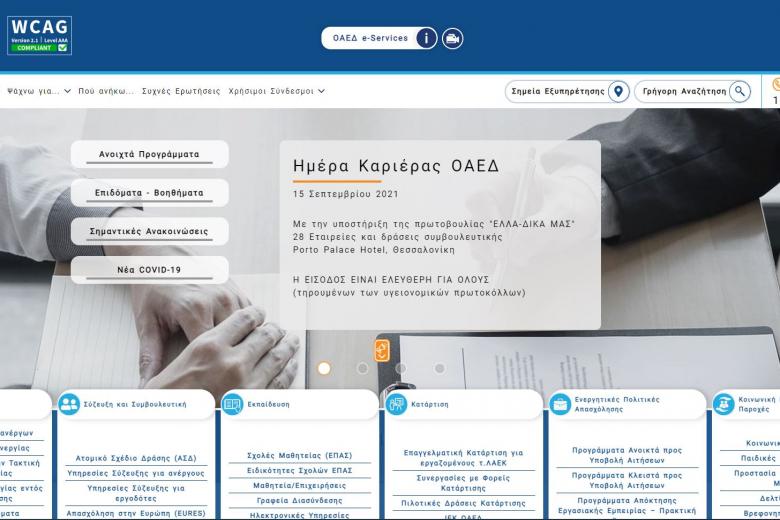Select the fourth carousel slide dot
The height and width of the screenshot is (520, 780).
[440, 368]
